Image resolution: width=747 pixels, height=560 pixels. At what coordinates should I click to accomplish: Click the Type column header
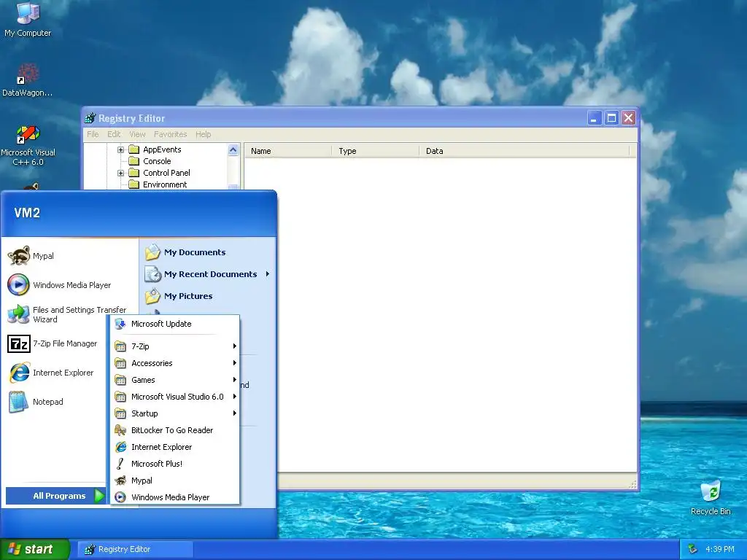376,151
